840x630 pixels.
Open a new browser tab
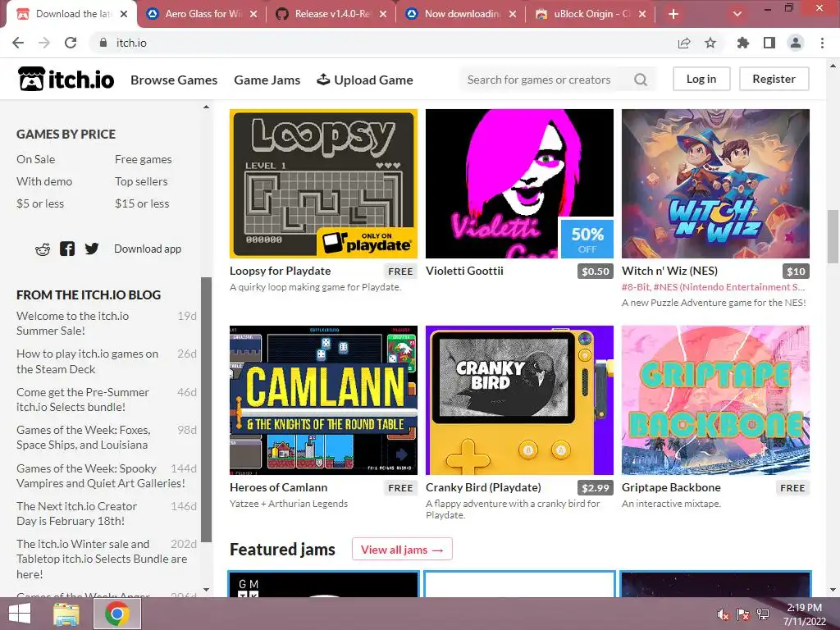click(x=673, y=14)
